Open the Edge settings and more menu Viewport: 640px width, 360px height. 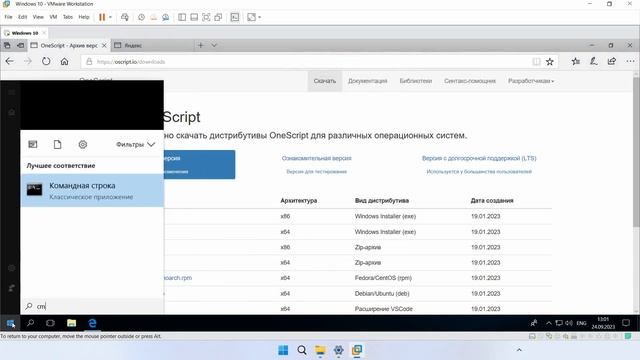(x=630, y=62)
